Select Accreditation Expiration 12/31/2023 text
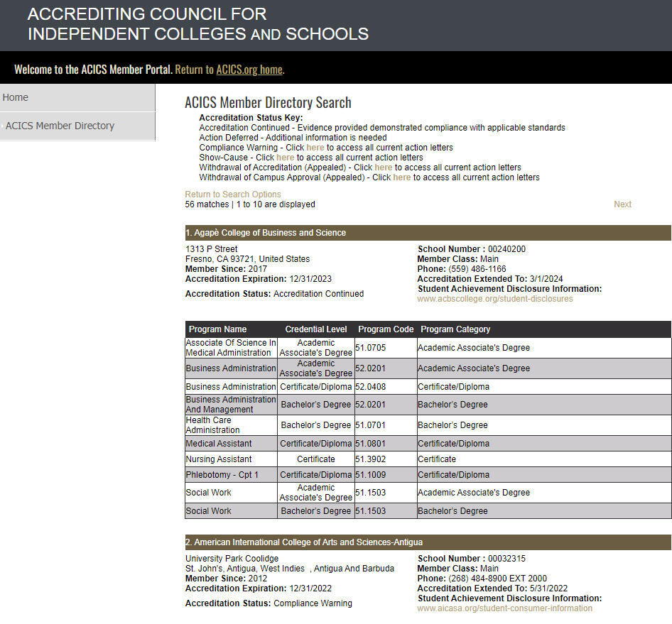This screenshot has width=672, height=624. [x=258, y=279]
